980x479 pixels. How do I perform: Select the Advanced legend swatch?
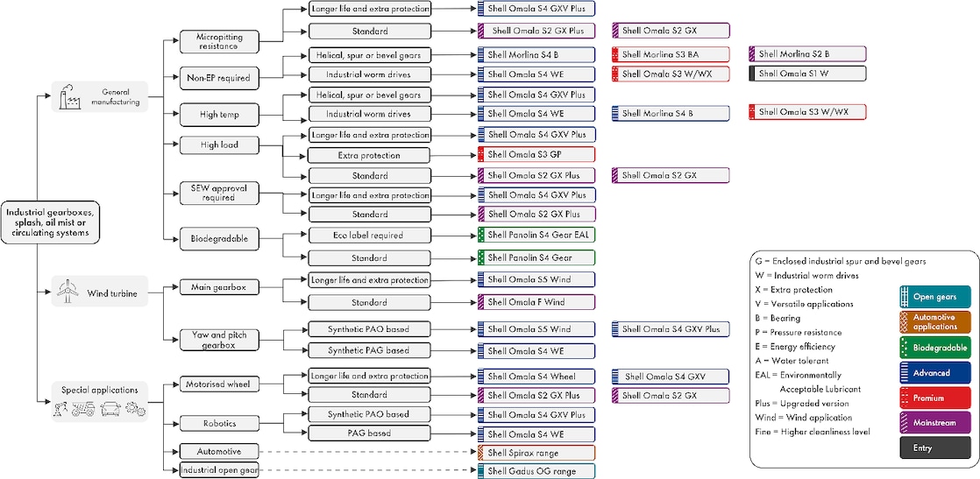[x=935, y=372]
